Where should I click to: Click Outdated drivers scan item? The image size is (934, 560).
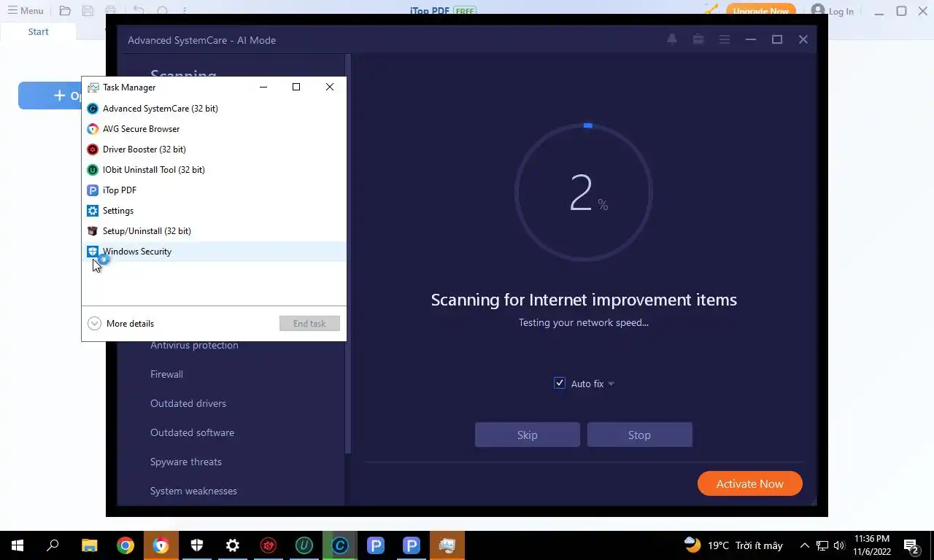188,404
